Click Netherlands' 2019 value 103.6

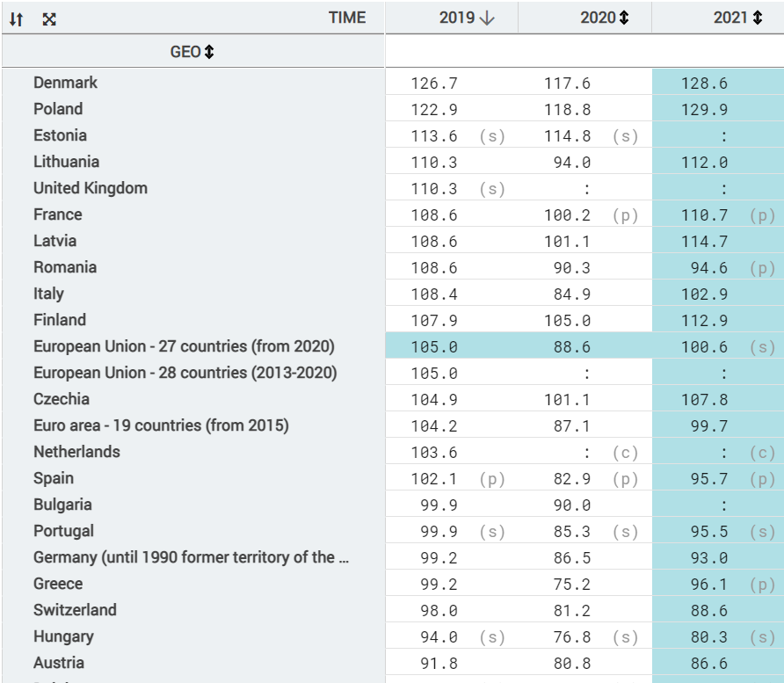click(434, 453)
